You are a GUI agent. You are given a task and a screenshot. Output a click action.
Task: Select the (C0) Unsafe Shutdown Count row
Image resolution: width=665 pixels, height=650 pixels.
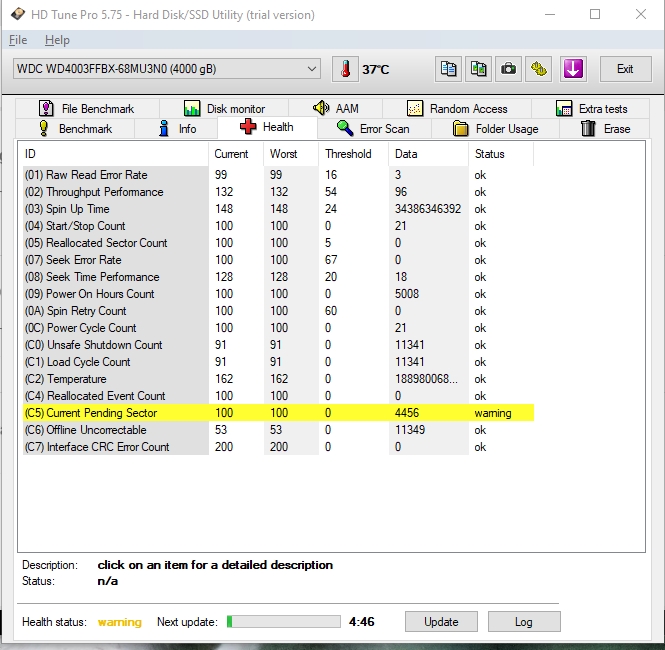pos(278,345)
